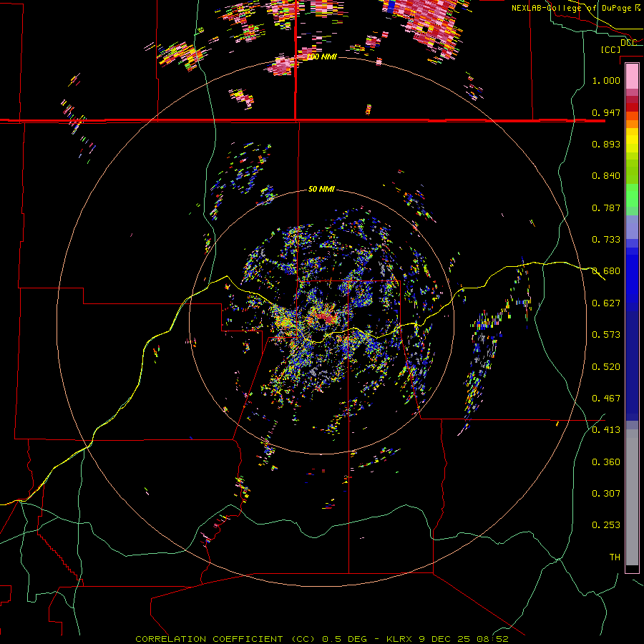Pick the light pink swatch atop color bar
The image size is (644, 644).
tap(632, 76)
